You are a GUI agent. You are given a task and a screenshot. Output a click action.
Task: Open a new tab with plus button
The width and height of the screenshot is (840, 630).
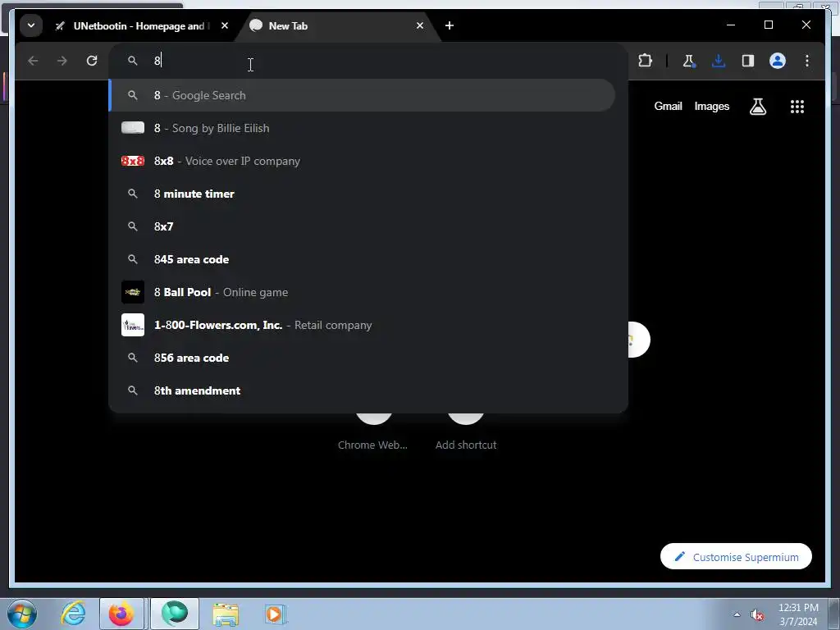[450, 25]
